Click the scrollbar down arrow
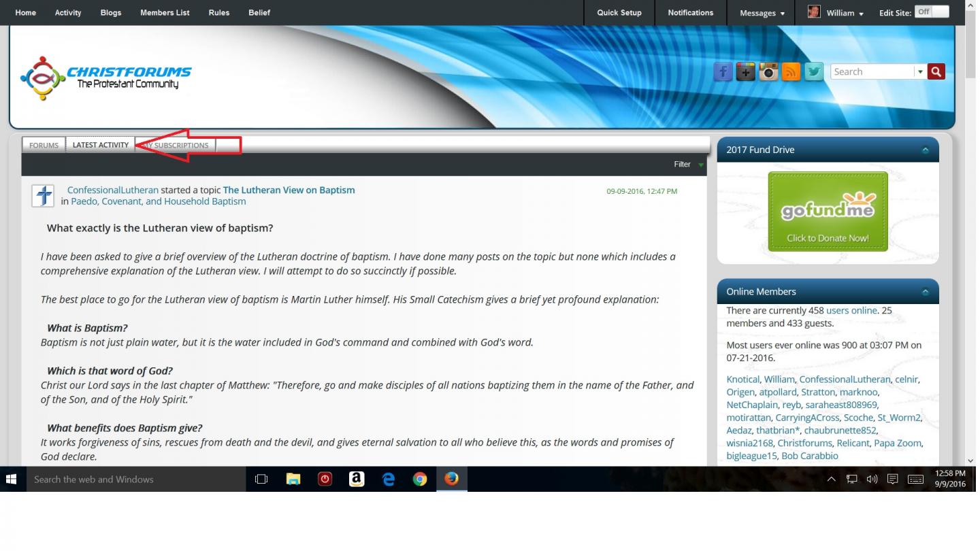This screenshot has width=980, height=551. point(970,461)
